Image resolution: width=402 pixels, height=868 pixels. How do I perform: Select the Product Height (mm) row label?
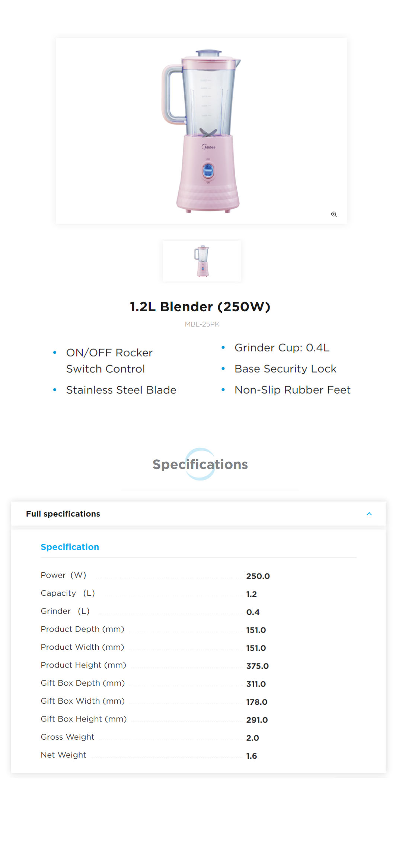[83, 665]
